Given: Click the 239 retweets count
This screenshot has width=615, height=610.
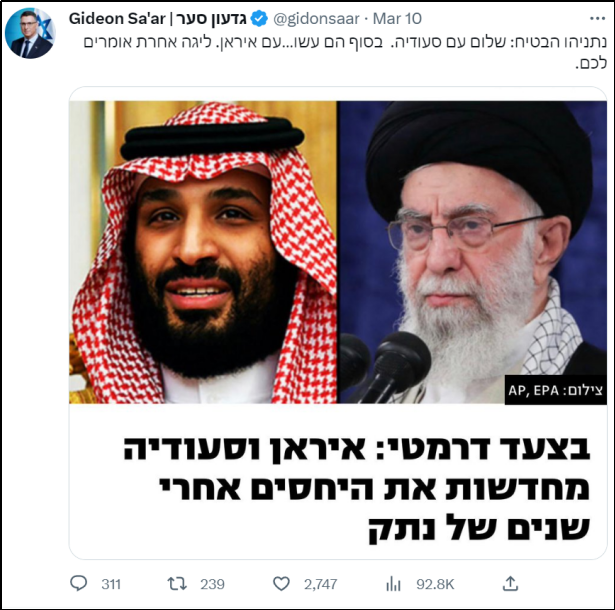Looking at the screenshot, I should 212,584.
